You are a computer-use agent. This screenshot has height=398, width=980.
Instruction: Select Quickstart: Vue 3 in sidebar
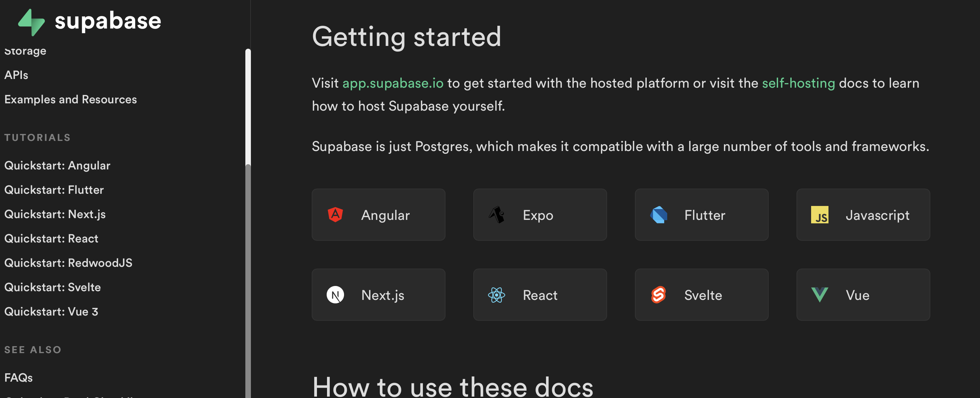pyautogui.click(x=51, y=311)
